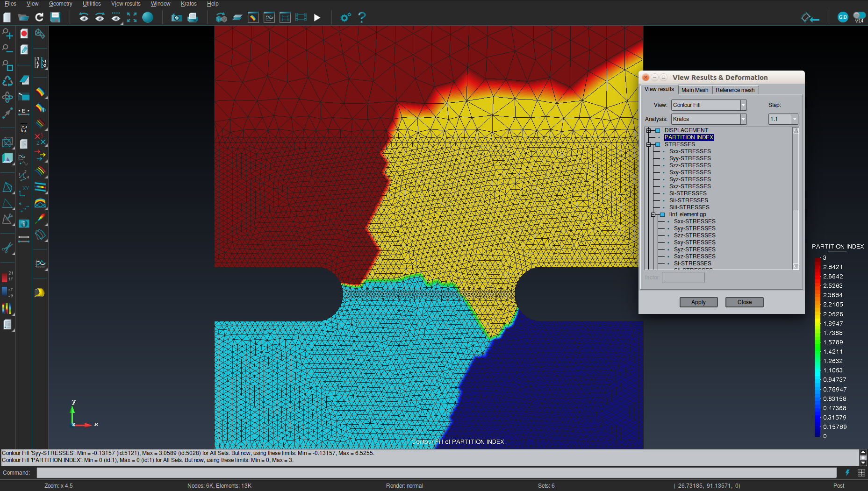This screenshot has height=491, width=868.
Task: Collapse the lin1 element gp node
Action: pyautogui.click(x=653, y=214)
